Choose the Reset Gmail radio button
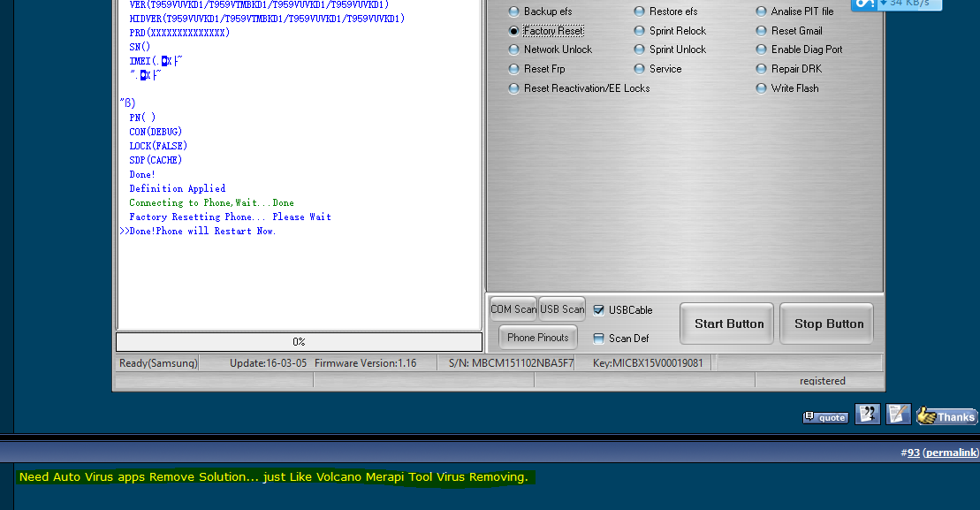980x510 pixels. [x=761, y=31]
